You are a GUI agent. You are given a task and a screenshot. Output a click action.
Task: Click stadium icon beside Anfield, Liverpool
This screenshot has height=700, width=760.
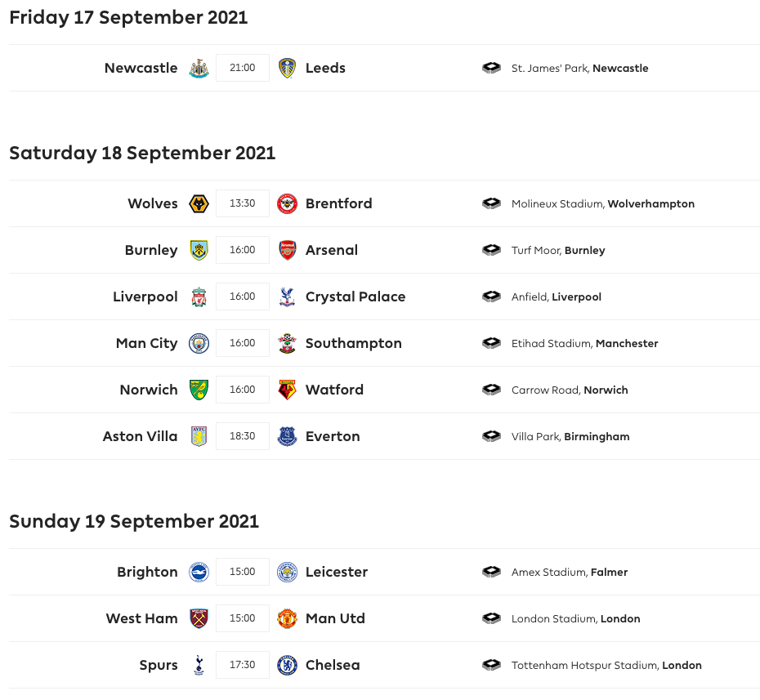[491, 296]
